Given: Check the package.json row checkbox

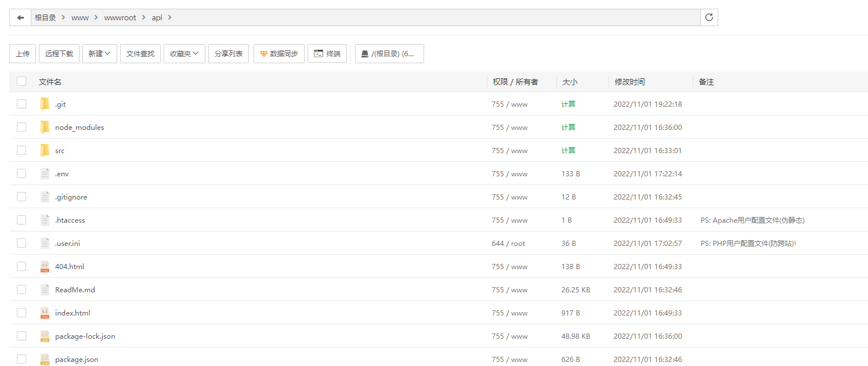Looking at the screenshot, I should click(21, 359).
